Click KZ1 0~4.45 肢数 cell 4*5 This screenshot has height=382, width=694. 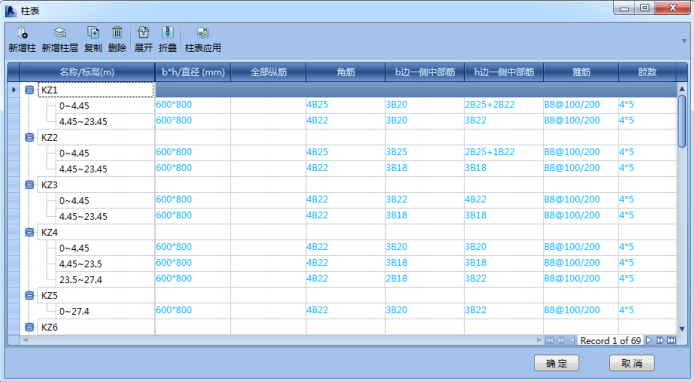pos(648,105)
